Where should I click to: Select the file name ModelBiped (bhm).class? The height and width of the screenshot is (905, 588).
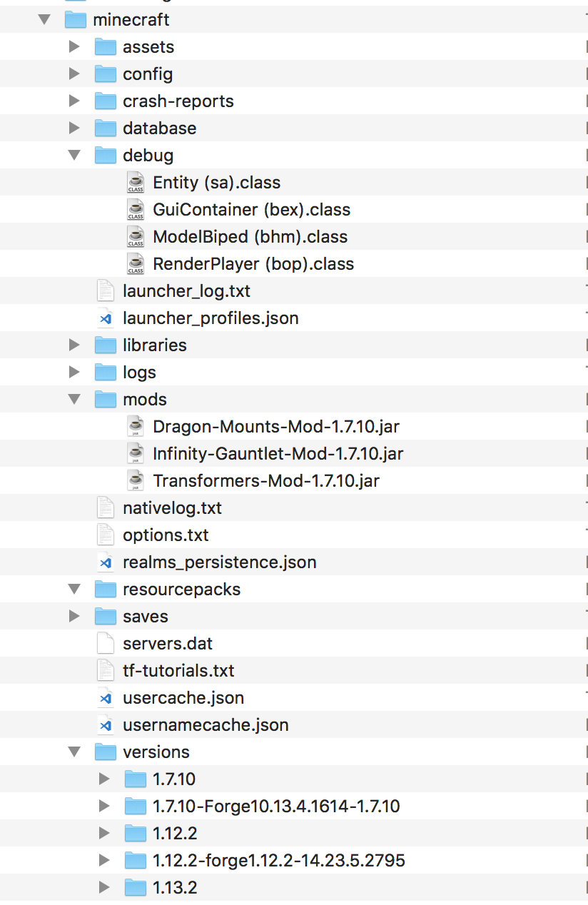pos(250,237)
